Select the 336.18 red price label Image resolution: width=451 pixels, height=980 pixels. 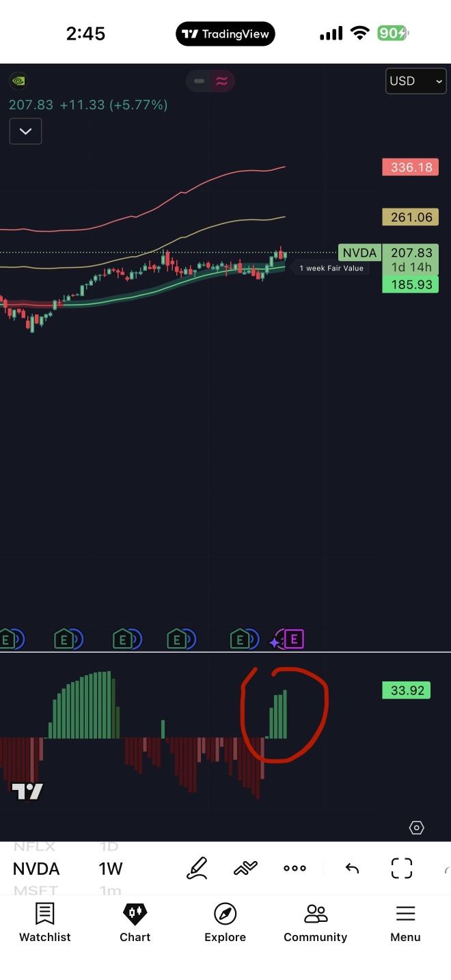(x=411, y=167)
